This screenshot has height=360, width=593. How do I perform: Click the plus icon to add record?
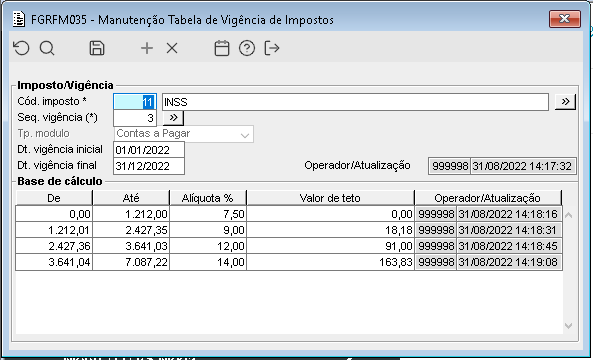tap(147, 48)
